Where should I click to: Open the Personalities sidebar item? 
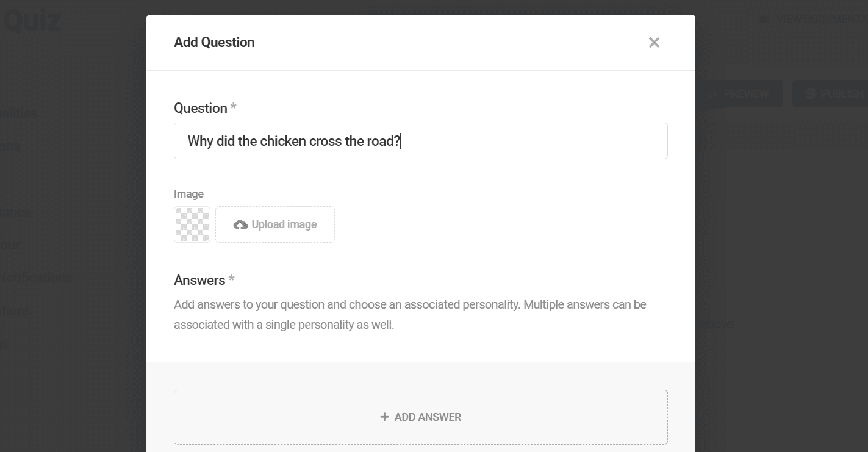coord(18,113)
